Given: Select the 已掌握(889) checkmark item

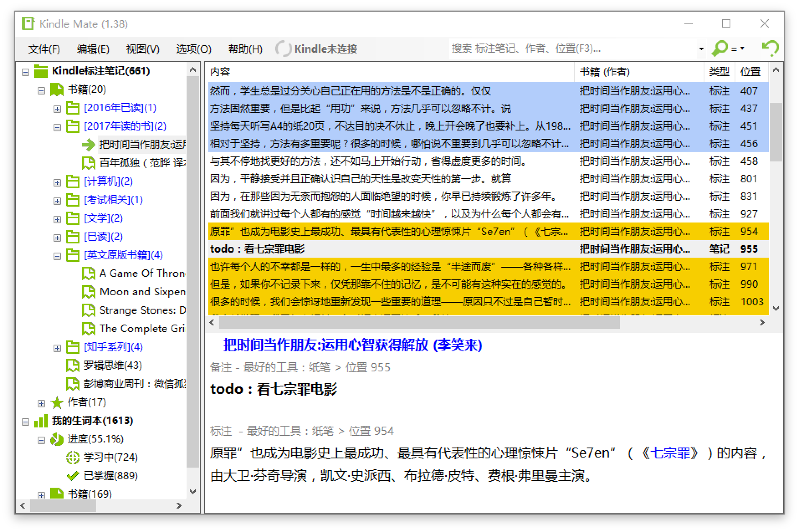Looking at the screenshot, I should point(102,476).
